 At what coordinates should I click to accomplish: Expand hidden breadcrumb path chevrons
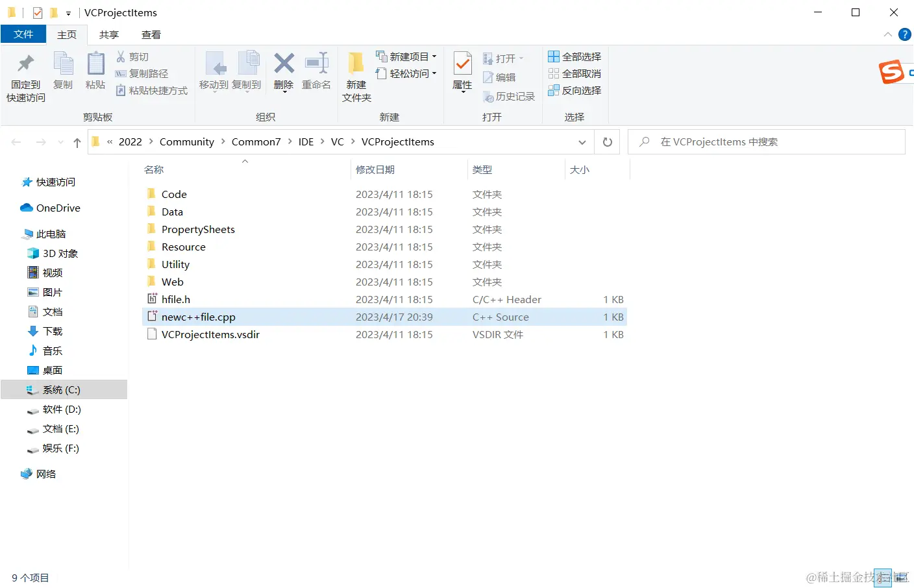tap(110, 142)
